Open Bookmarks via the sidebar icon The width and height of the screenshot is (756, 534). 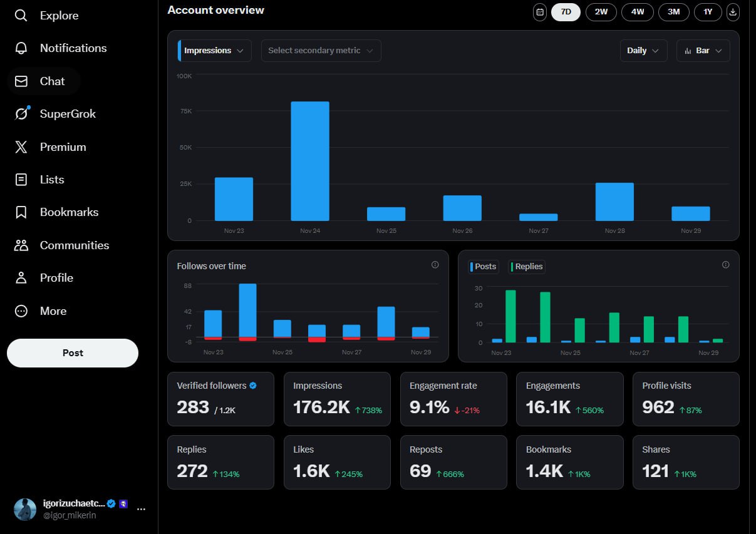pos(21,212)
